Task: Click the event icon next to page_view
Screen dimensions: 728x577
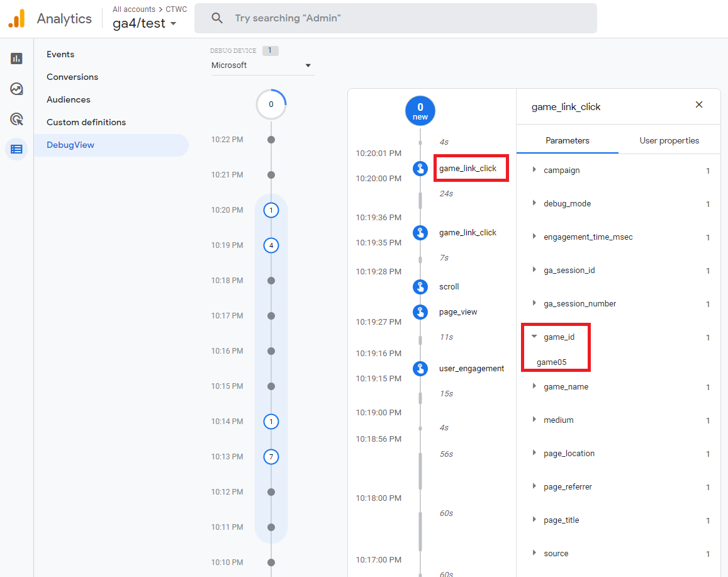Action: (420, 311)
